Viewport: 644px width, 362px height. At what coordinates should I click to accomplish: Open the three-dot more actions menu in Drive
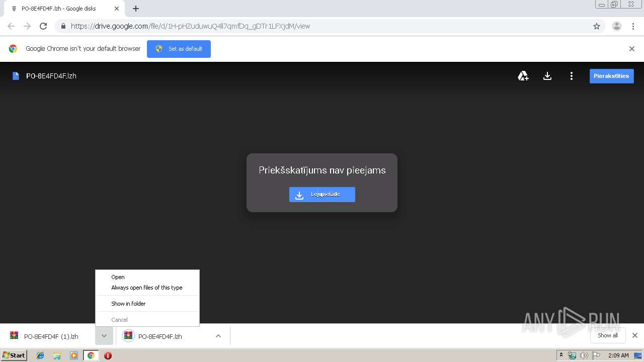pos(571,76)
